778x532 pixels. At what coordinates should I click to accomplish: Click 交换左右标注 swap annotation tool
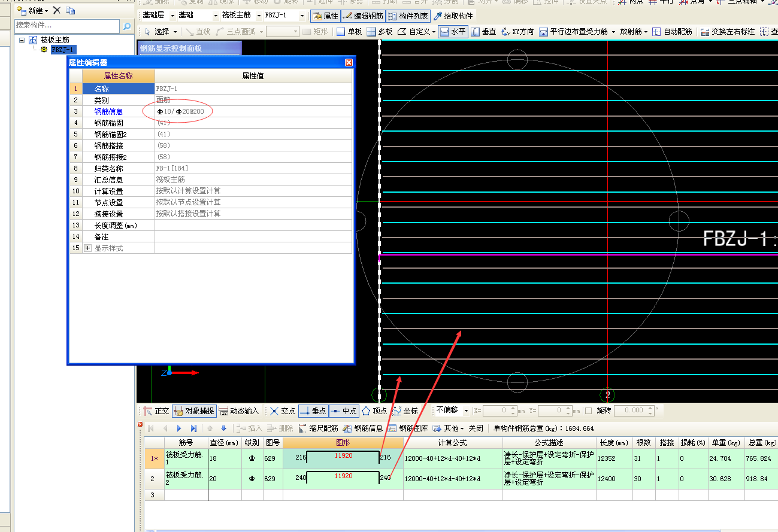(727, 32)
